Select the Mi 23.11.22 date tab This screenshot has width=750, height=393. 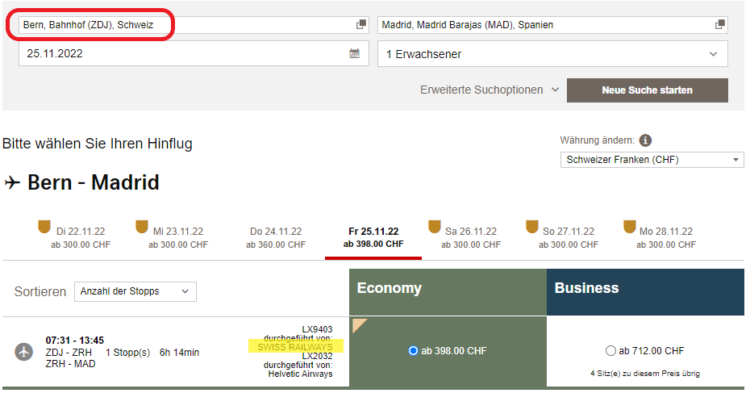178,238
